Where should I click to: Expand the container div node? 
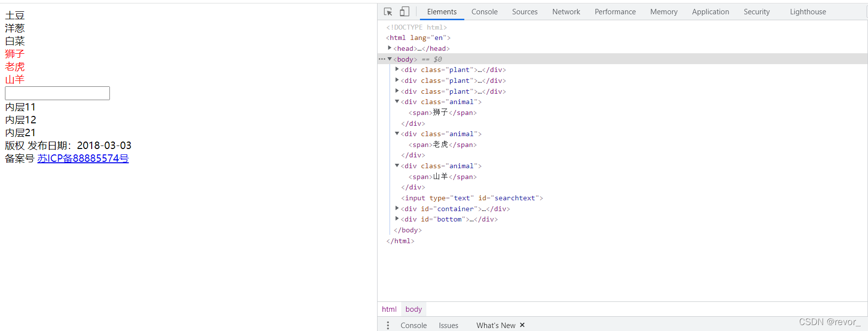coord(397,208)
